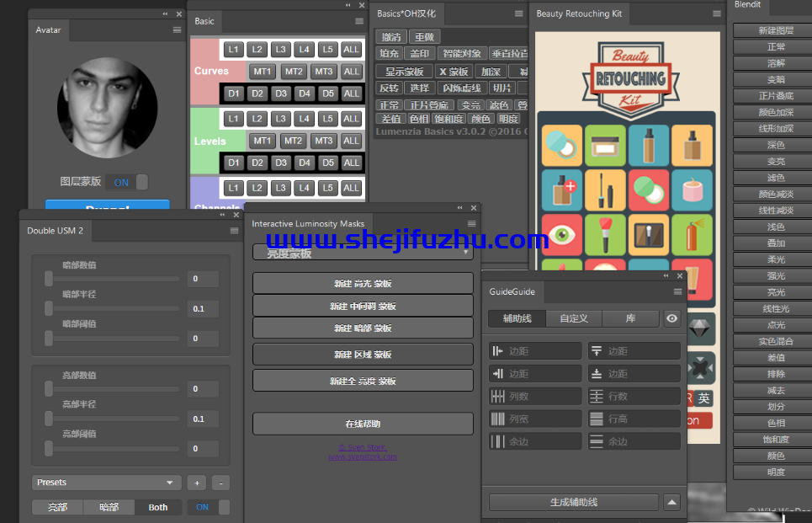
Task: Click 新建图层 in the Blendit panel
Action: [x=776, y=30]
